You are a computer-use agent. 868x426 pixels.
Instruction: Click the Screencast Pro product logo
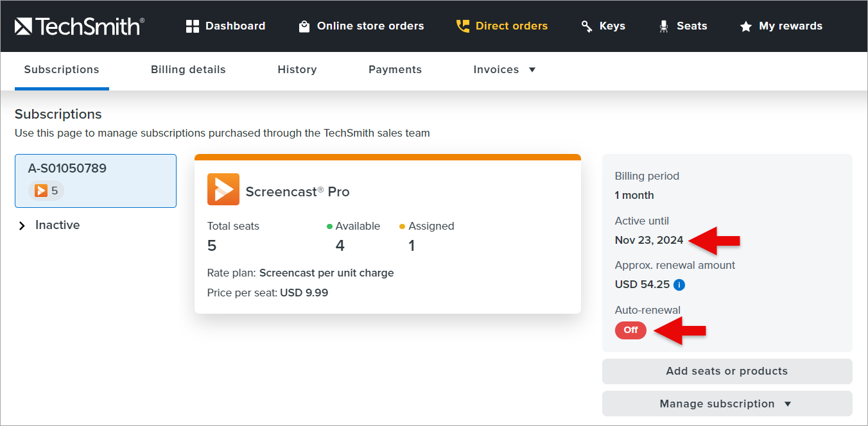click(x=223, y=189)
